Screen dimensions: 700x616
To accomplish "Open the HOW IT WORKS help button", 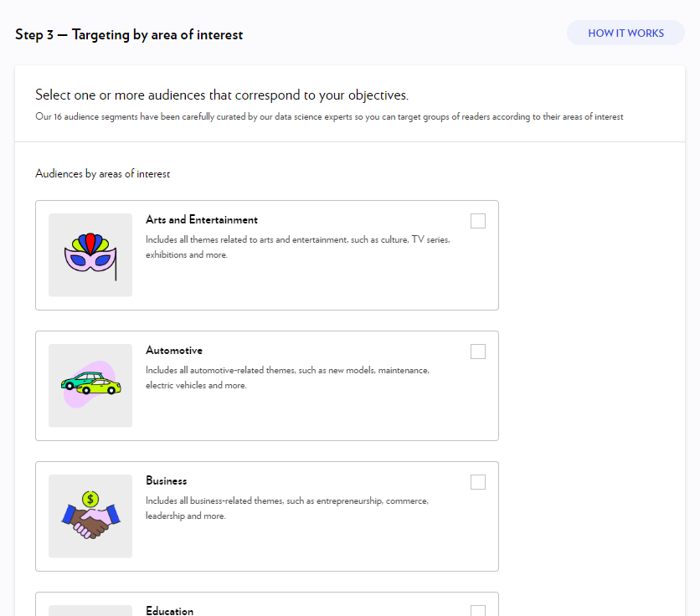I will (x=625, y=33).
